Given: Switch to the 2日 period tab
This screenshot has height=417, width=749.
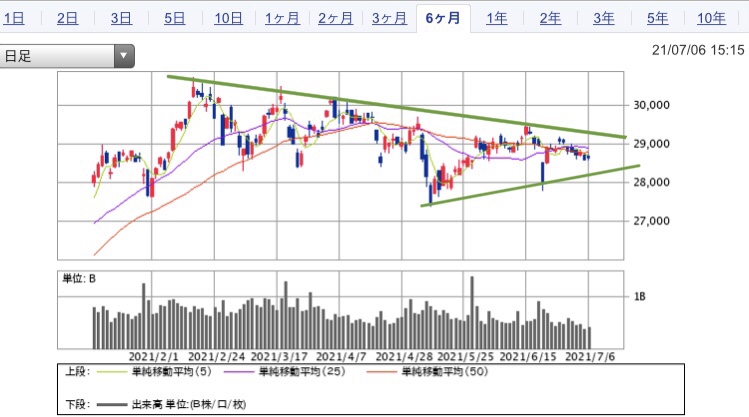Looking at the screenshot, I should tap(67, 19).
